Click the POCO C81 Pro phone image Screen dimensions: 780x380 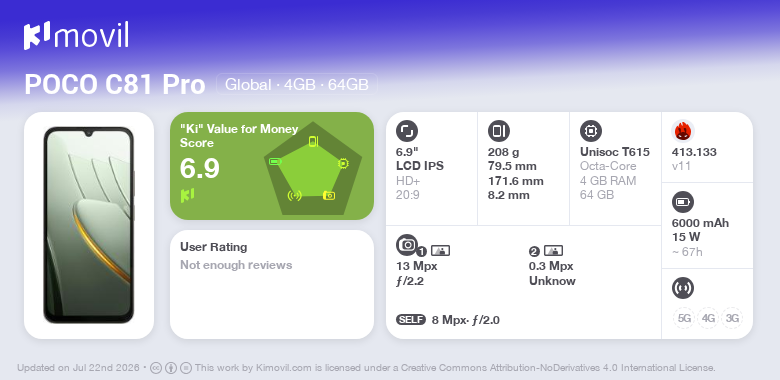[89, 225]
